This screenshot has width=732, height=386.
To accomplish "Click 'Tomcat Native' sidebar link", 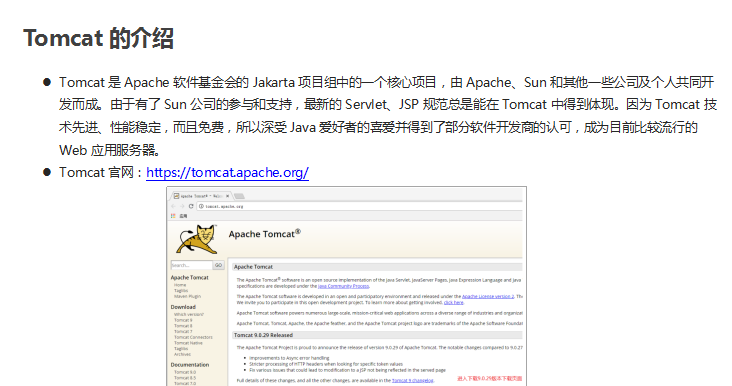I will click(x=188, y=343).
